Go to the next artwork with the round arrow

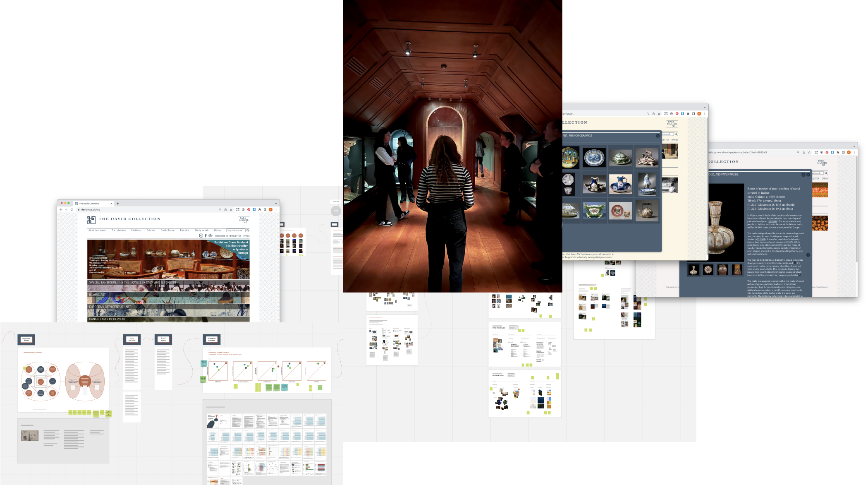[x=808, y=255]
